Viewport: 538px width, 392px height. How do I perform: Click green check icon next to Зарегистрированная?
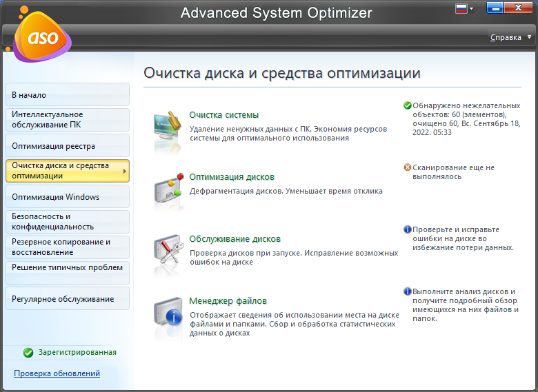click(28, 352)
